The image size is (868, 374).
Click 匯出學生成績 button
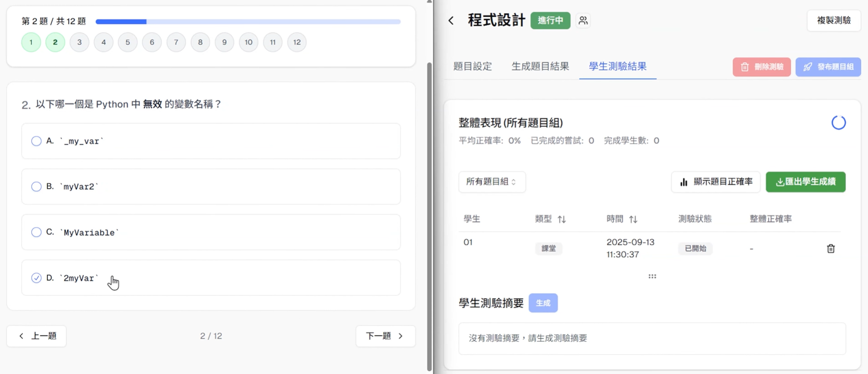click(x=806, y=182)
